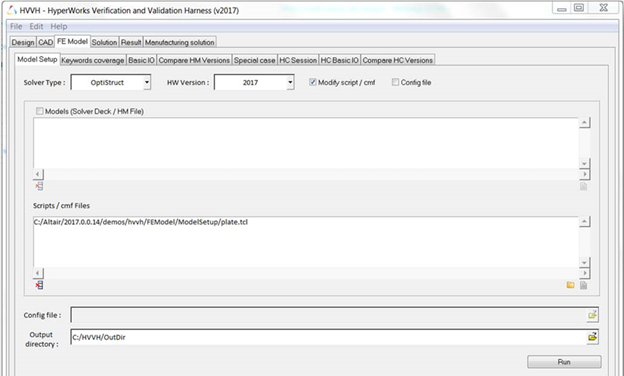
Task: Open the Help menu
Action: tap(58, 26)
